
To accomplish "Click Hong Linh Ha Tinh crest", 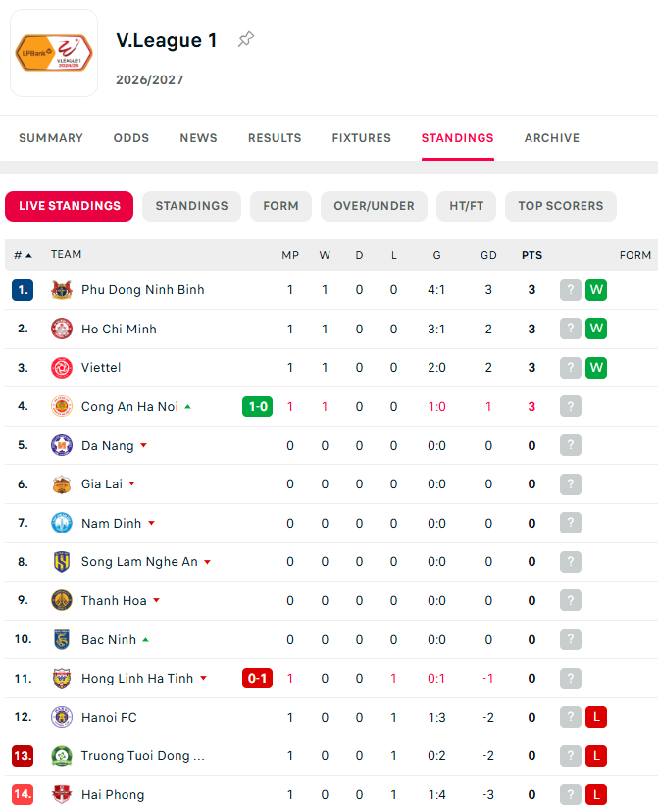I will [62, 679].
